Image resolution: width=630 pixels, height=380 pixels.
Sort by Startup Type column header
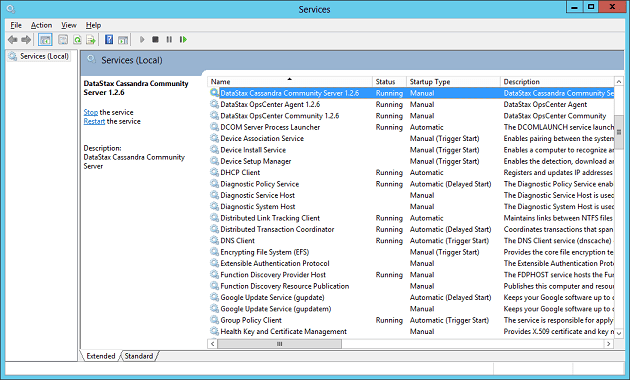click(x=453, y=82)
